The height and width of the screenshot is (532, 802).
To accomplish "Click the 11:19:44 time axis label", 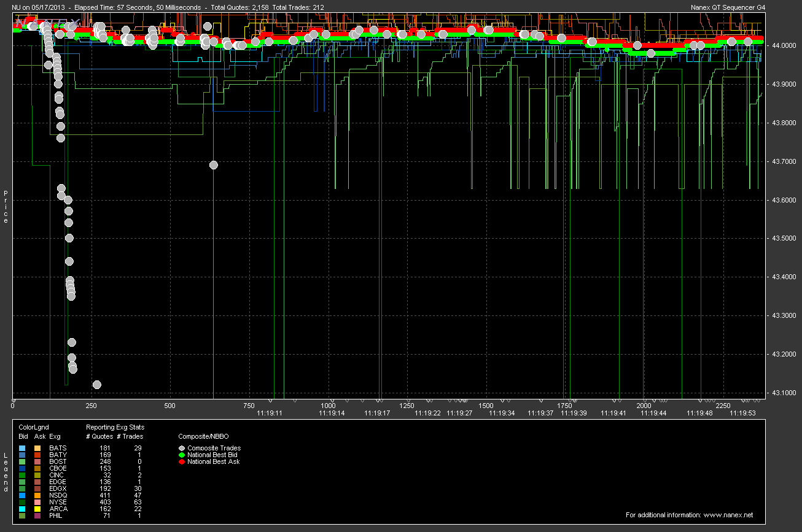I will click(x=653, y=414).
